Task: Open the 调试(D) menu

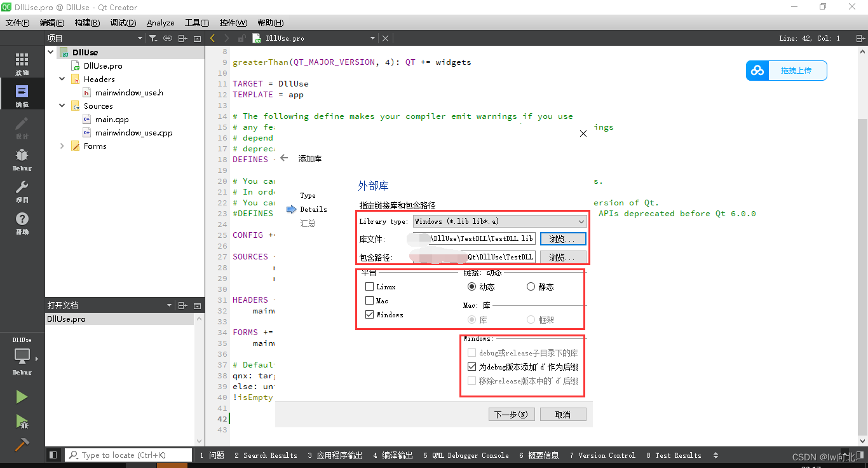Action: click(x=123, y=22)
